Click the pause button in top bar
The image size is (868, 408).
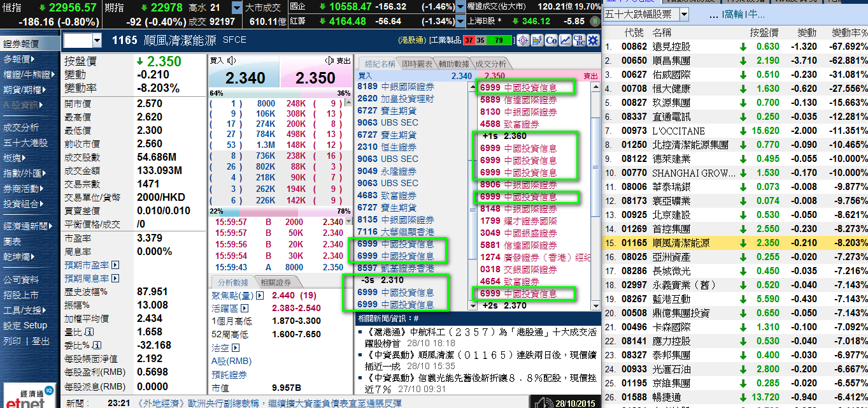point(595,21)
